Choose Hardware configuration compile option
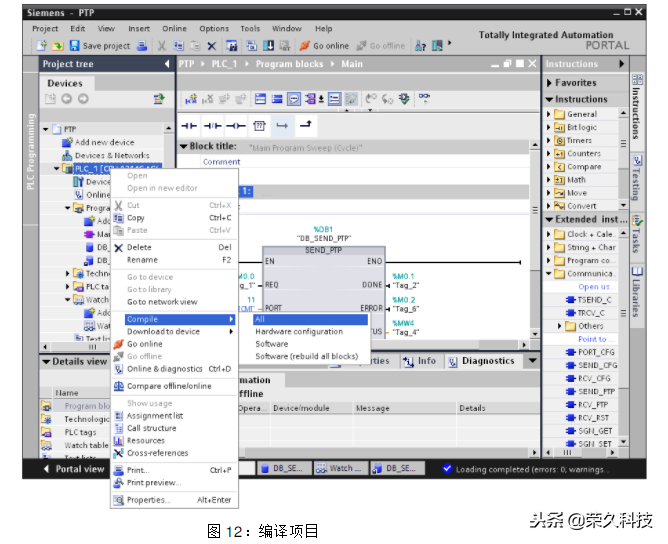668x544 pixels. coord(299,332)
